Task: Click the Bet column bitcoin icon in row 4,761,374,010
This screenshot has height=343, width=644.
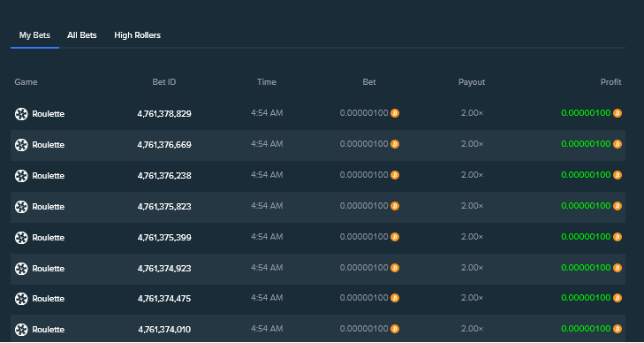Action: click(395, 329)
